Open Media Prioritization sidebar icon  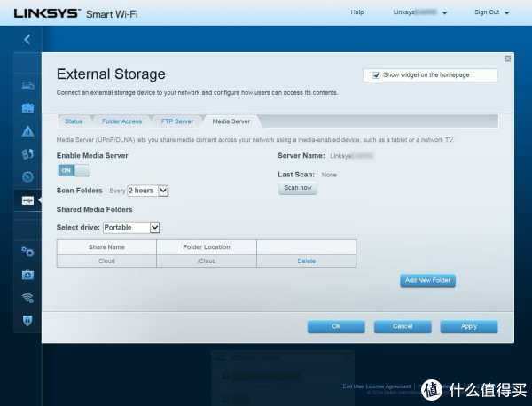click(x=27, y=153)
